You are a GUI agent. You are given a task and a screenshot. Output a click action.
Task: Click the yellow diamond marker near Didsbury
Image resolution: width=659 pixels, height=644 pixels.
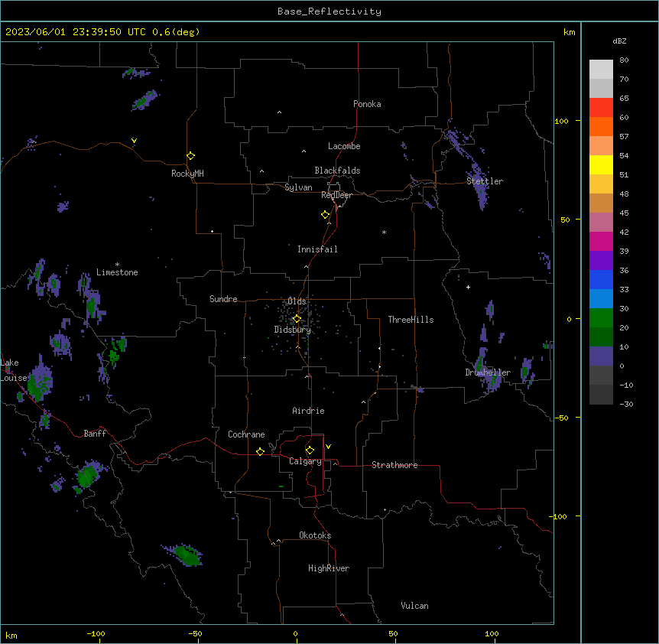tap(297, 319)
